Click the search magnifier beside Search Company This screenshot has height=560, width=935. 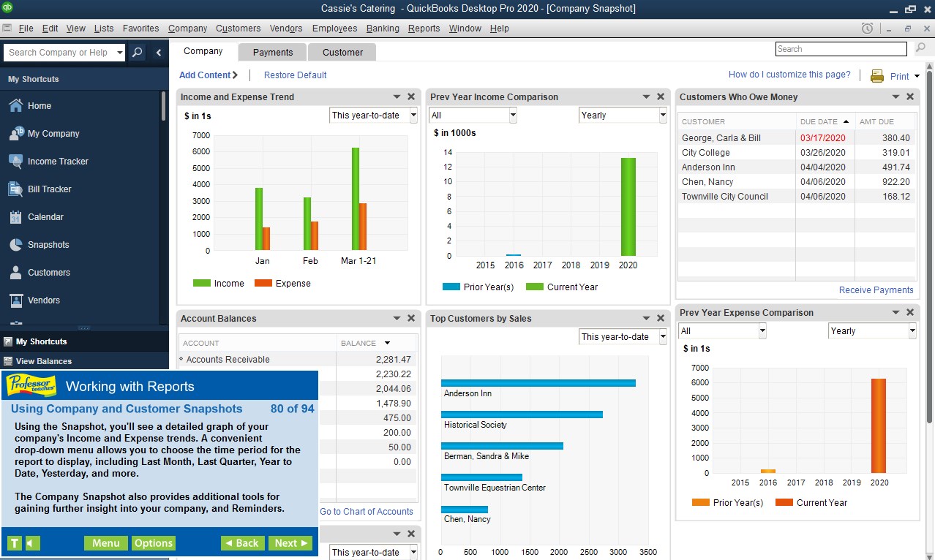pyautogui.click(x=137, y=53)
